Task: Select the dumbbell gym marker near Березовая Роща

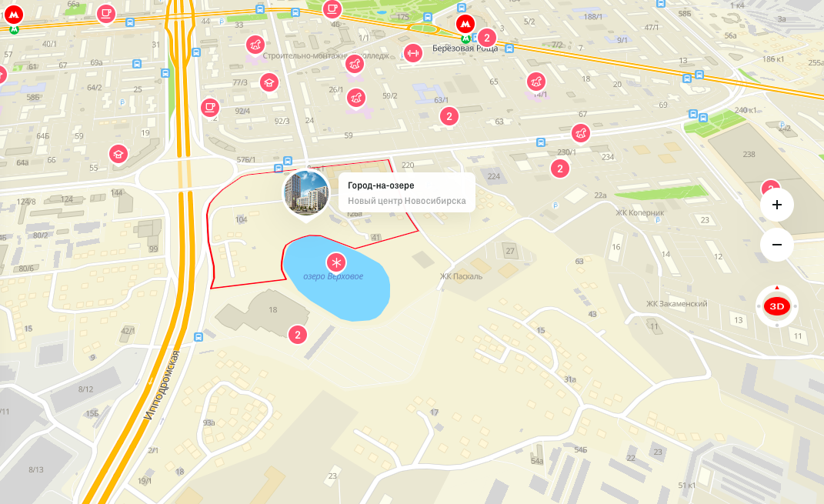Action: pyautogui.click(x=413, y=53)
